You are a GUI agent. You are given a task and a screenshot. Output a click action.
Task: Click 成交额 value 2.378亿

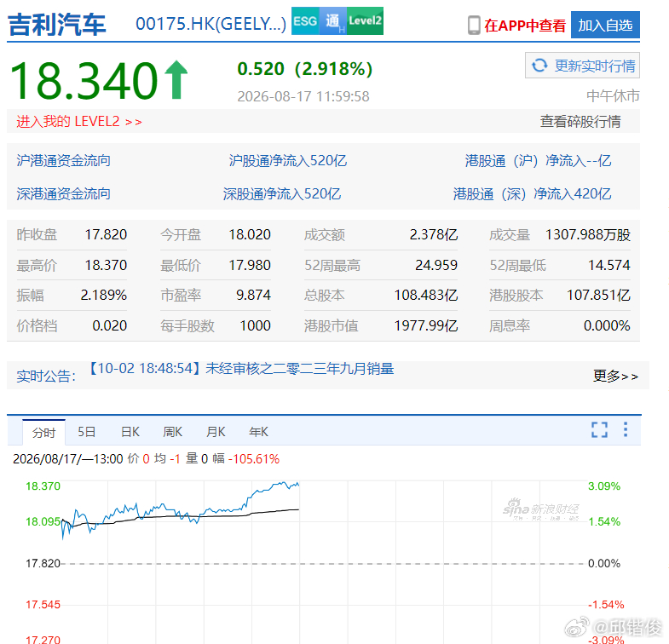(434, 234)
